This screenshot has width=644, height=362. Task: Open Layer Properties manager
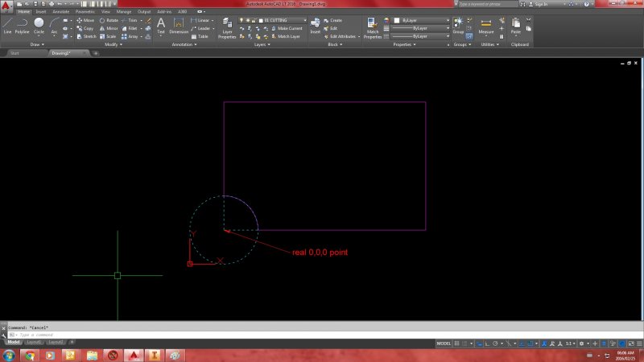pos(227,27)
